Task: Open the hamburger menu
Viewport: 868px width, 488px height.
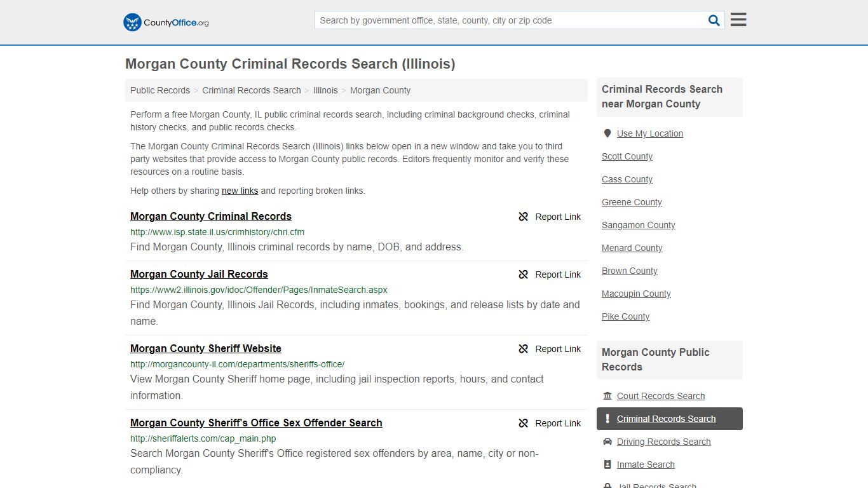Action: tap(738, 20)
